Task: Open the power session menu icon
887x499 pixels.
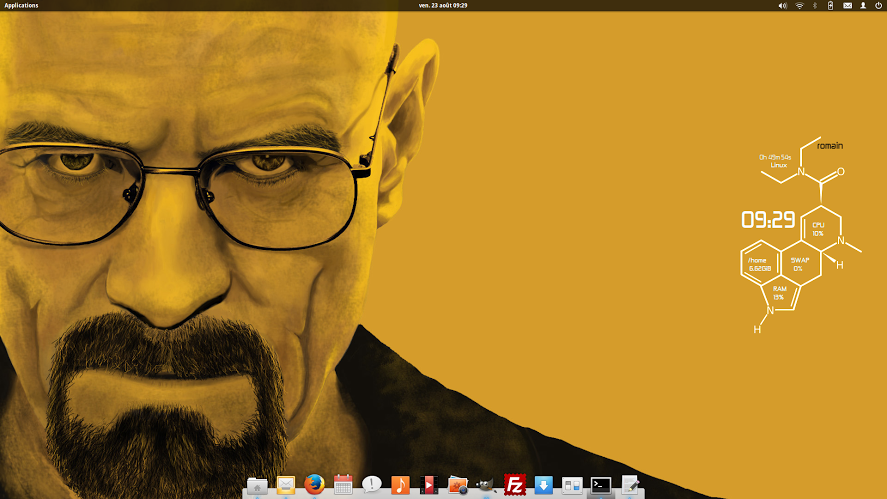Action: [879, 6]
